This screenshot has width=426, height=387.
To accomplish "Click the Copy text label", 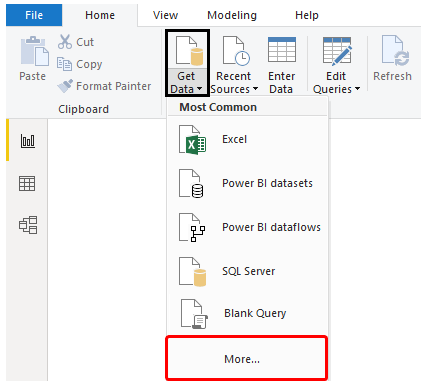I will 89,64.
